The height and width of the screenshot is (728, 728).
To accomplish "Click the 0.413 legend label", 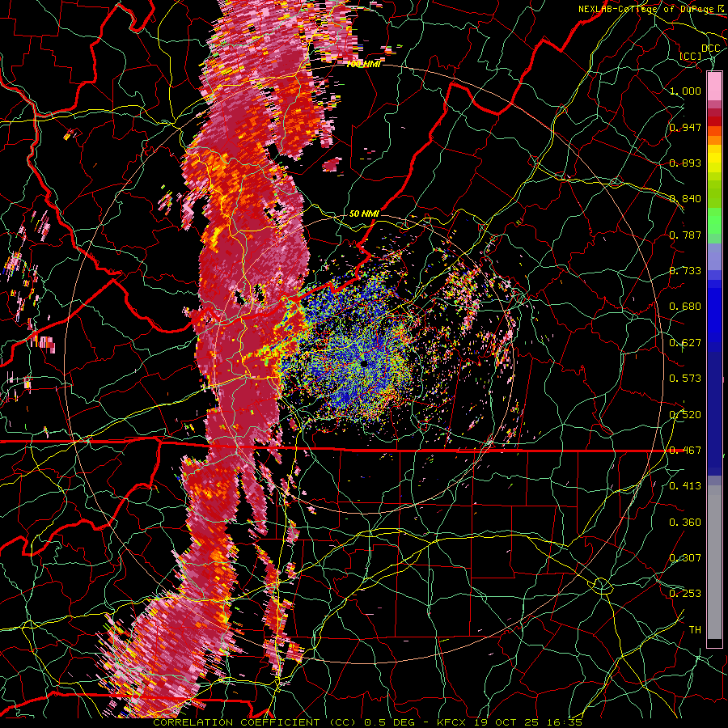I will (685, 486).
